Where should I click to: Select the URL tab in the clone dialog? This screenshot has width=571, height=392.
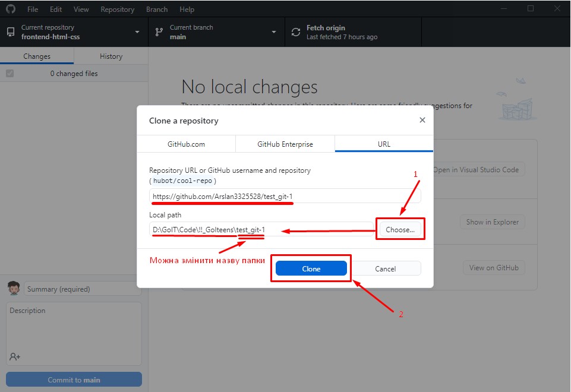[384, 144]
